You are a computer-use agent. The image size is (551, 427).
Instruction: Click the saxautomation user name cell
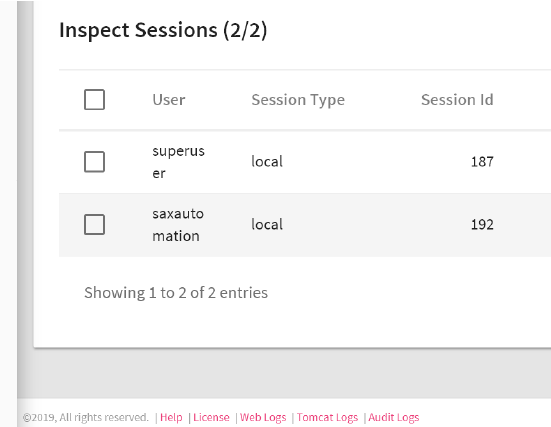[x=178, y=225]
